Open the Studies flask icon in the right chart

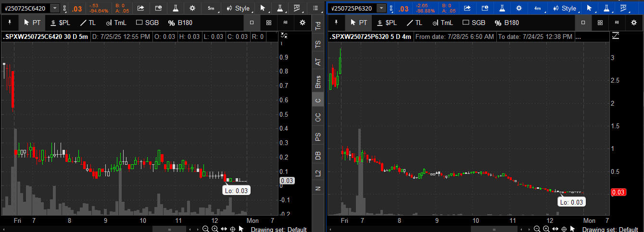502,8
